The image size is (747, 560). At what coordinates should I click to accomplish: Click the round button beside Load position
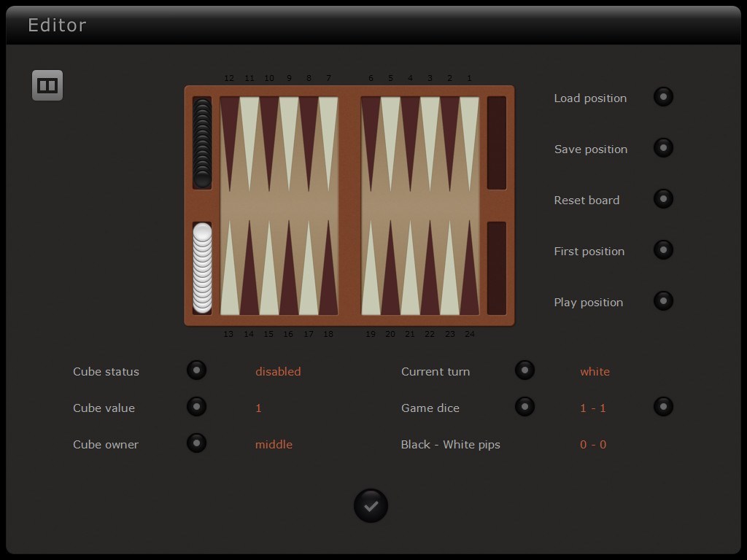pyautogui.click(x=663, y=96)
